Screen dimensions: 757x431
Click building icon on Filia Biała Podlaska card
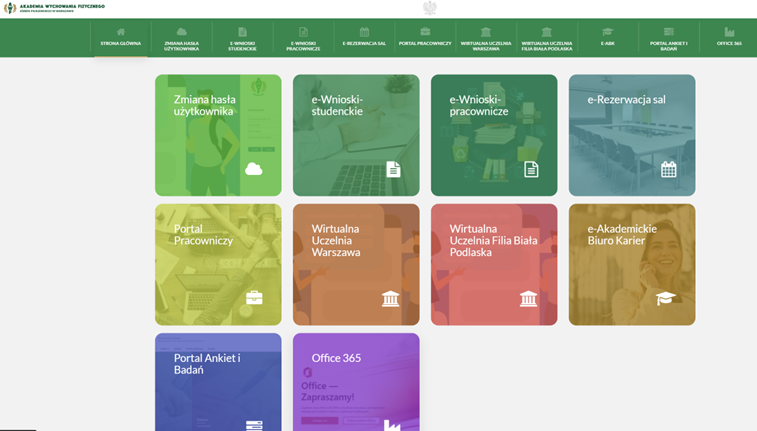click(528, 299)
